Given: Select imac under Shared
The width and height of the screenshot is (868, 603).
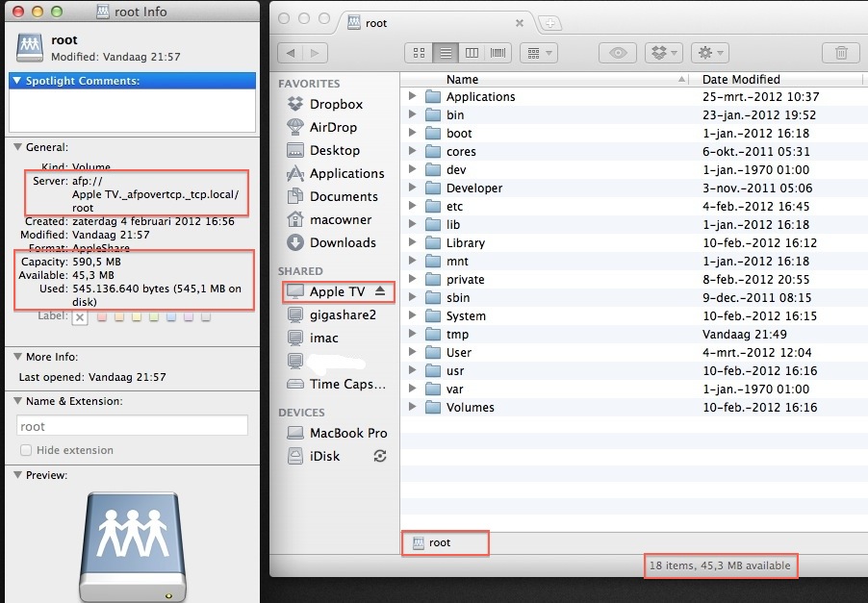Looking at the screenshot, I should pyautogui.click(x=313, y=338).
